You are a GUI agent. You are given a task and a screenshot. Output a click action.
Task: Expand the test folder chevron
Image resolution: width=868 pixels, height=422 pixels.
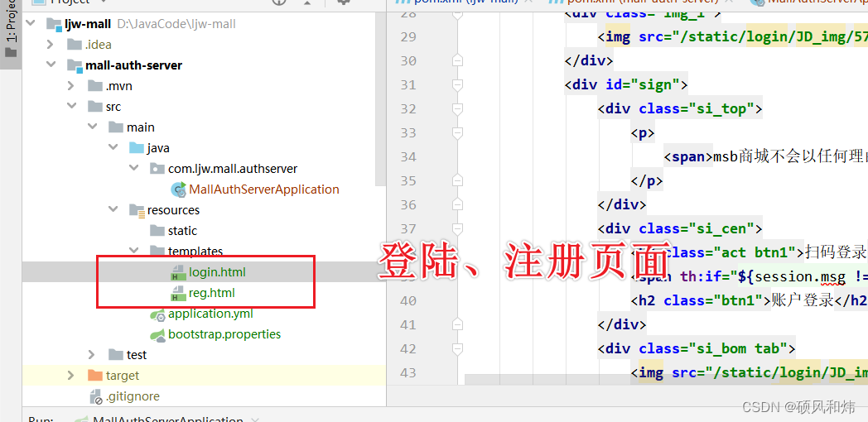click(91, 354)
